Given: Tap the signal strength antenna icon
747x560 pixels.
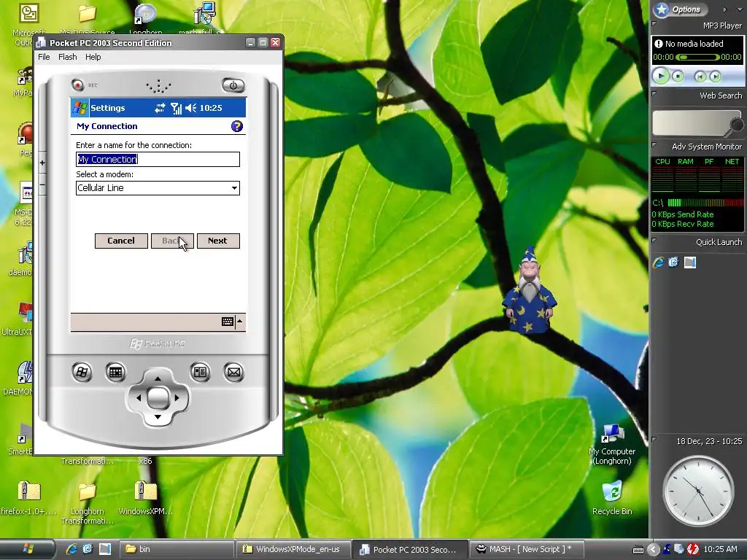Looking at the screenshot, I should coord(176,108).
